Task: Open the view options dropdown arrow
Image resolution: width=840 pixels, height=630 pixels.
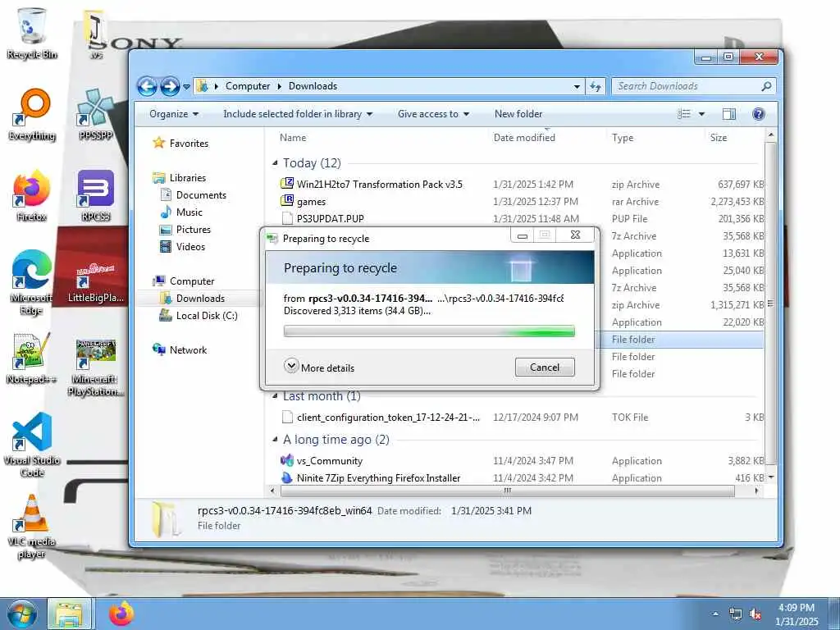Action: [701, 114]
